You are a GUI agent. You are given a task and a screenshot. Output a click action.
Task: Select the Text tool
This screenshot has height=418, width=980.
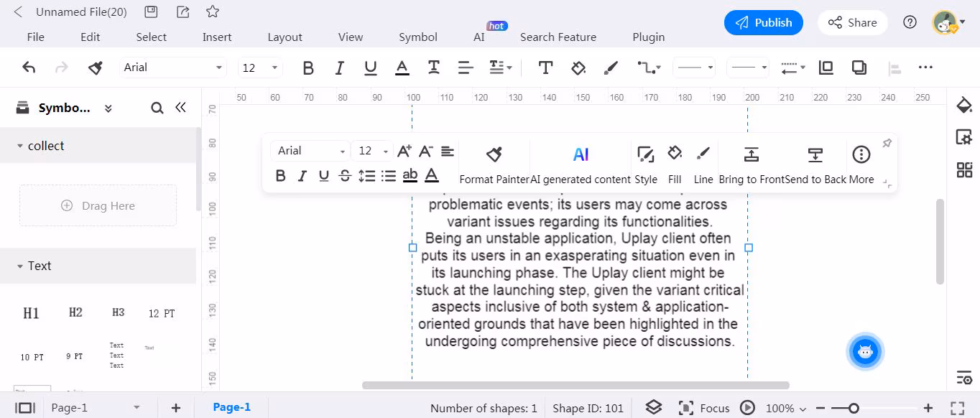tap(545, 68)
